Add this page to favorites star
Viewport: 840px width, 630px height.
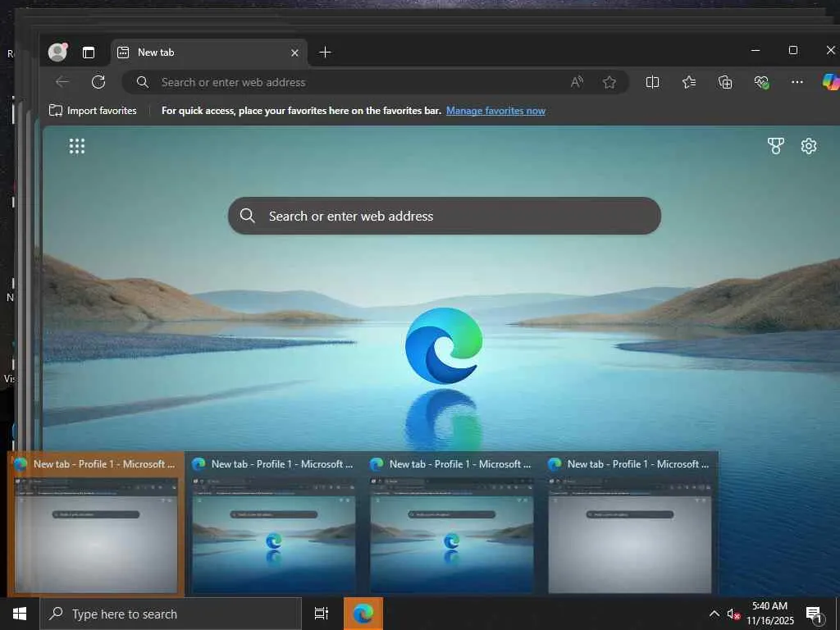click(x=609, y=82)
